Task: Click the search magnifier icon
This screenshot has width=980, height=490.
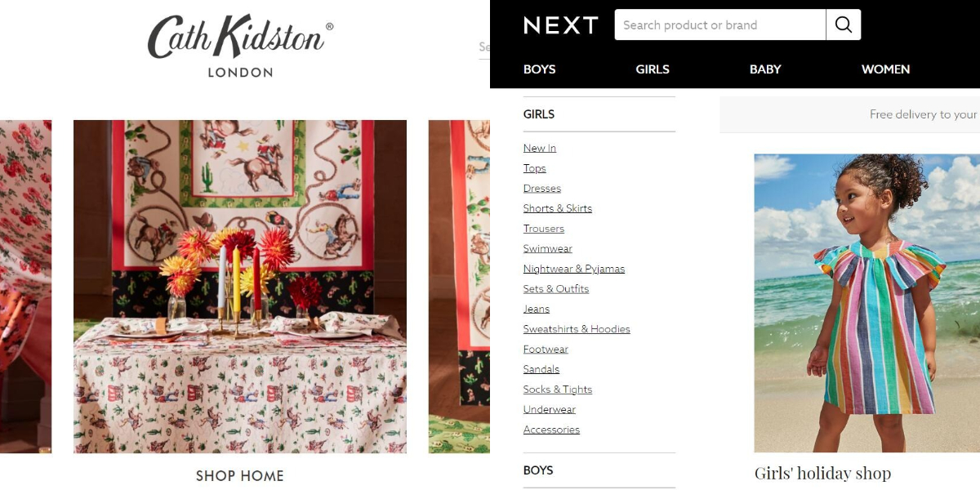Action: pos(844,25)
